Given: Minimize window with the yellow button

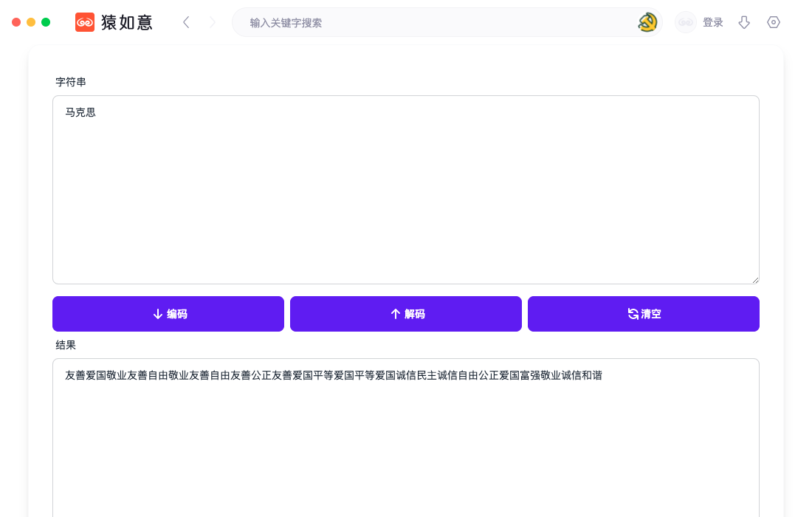Looking at the screenshot, I should pos(31,22).
